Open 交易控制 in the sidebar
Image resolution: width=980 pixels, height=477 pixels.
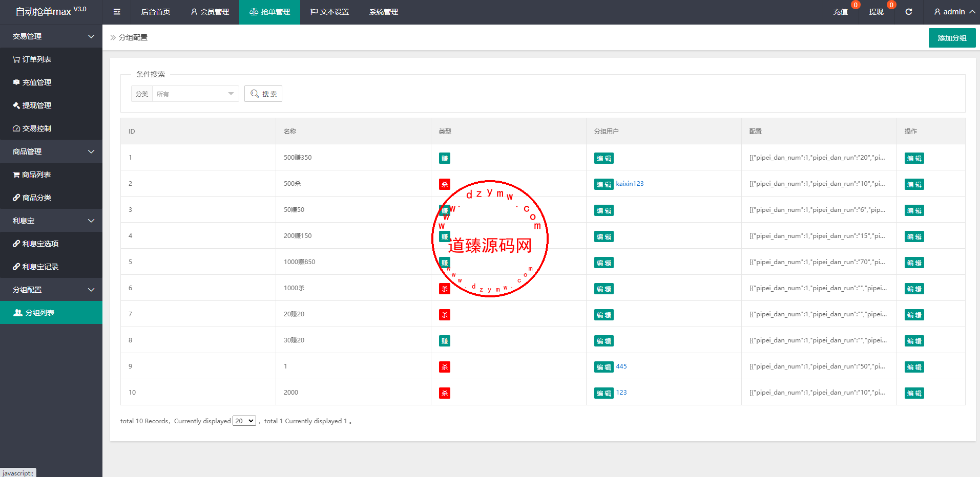click(51, 128)
